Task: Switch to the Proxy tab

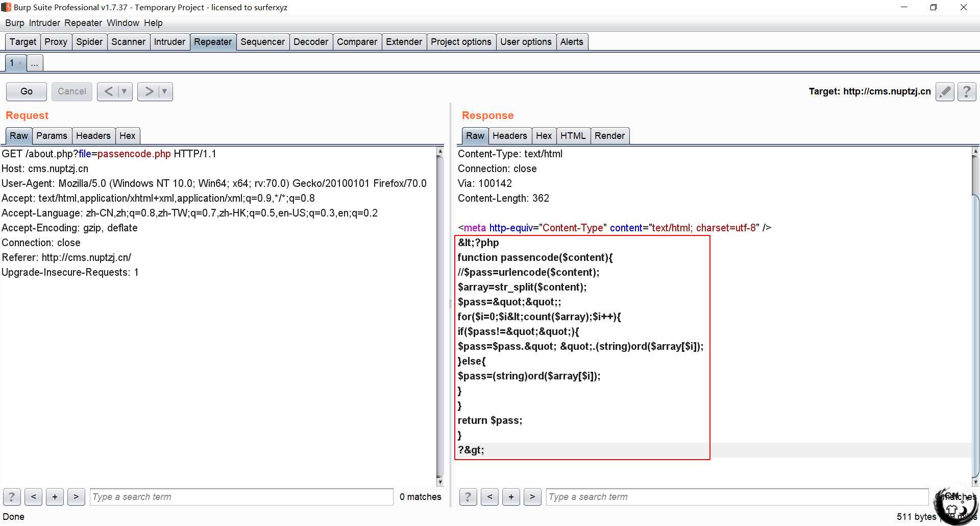Action: 56,42
